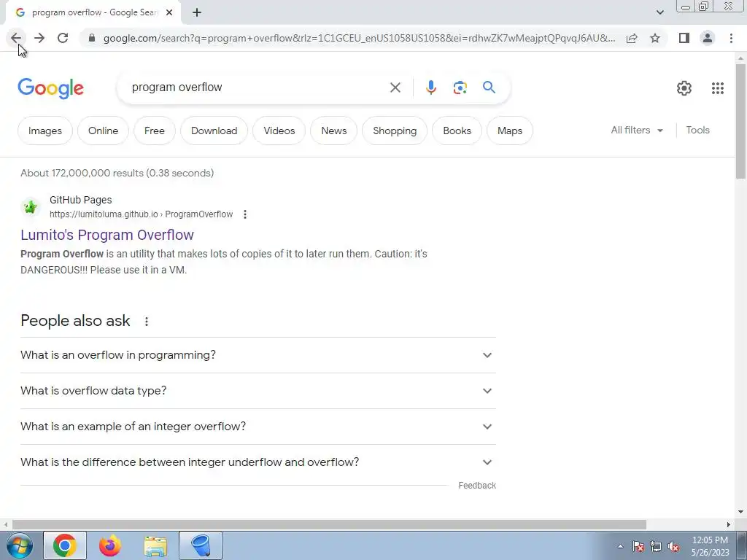The height and width of the screenshot is (560, 747).
Task: Open Chrome's three-dot menu
Action: [731, 38]
